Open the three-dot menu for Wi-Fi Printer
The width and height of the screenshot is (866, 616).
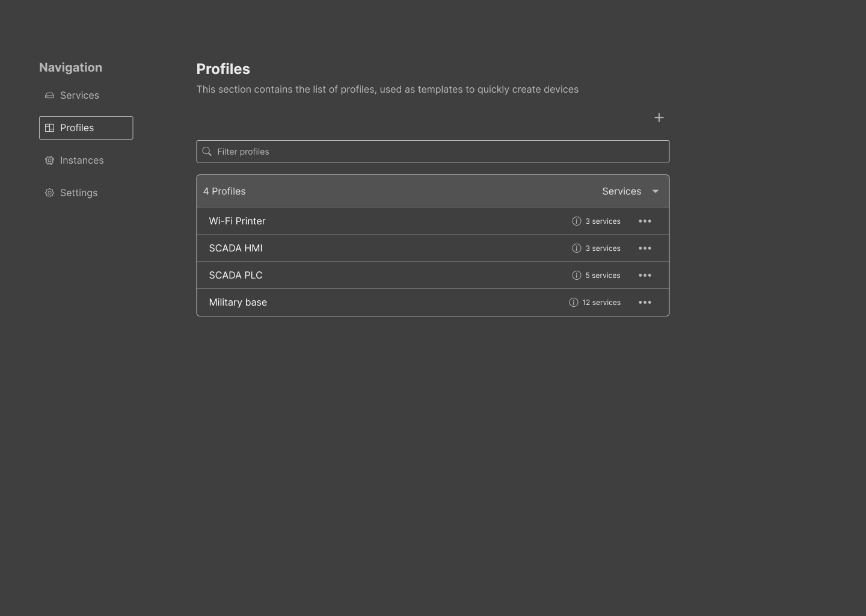[x=645, y=221]
